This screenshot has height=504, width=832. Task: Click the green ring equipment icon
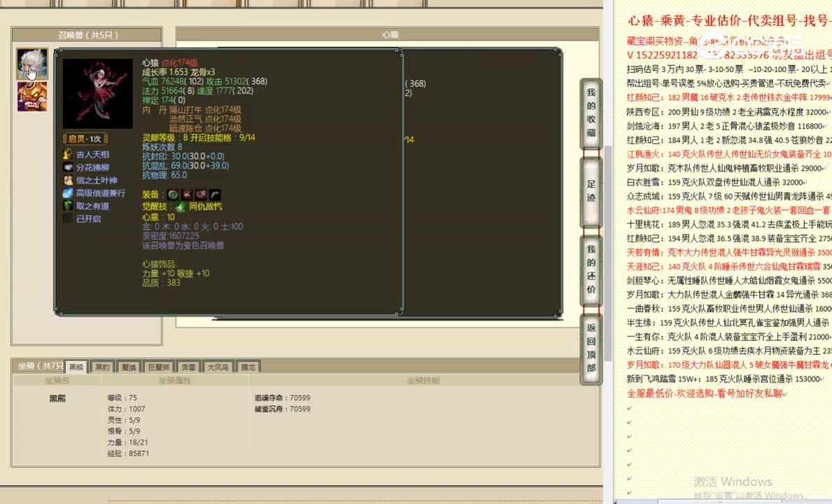pos(173,195)
